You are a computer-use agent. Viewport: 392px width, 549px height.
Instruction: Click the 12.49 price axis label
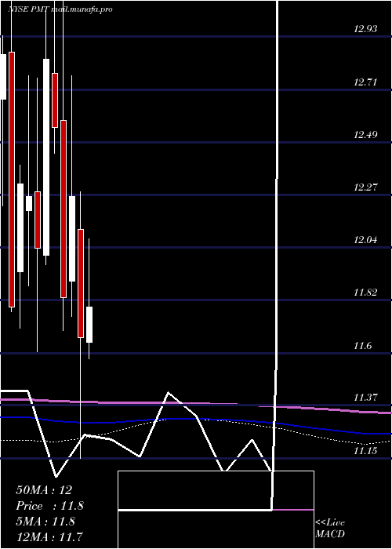(x=365, y=135)
